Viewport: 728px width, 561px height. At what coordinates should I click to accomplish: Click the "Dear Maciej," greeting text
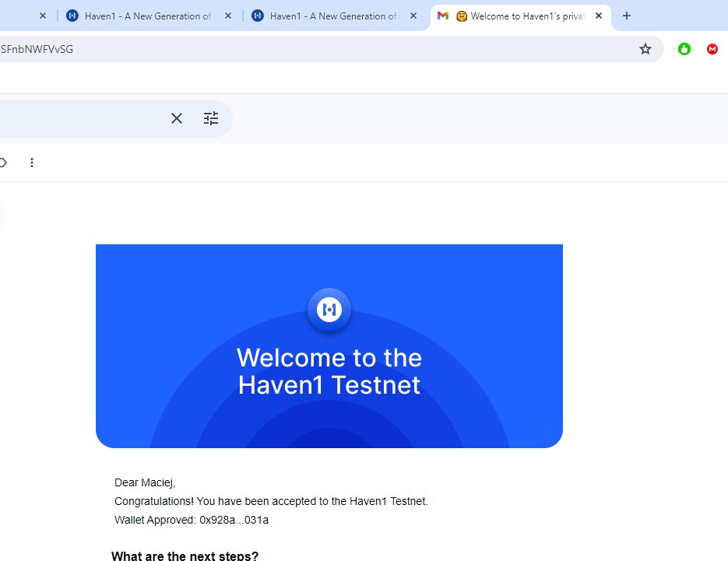145,482
